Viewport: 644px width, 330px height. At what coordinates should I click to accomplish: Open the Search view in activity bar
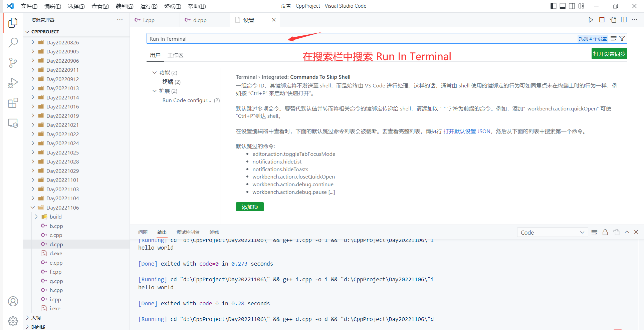[13, 42]
